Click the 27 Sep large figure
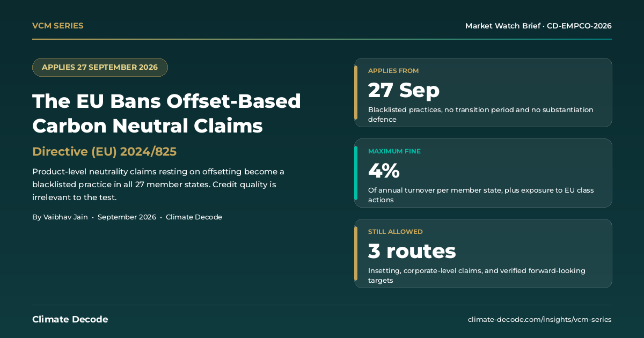The image size is (644, 338). [404, 90]
